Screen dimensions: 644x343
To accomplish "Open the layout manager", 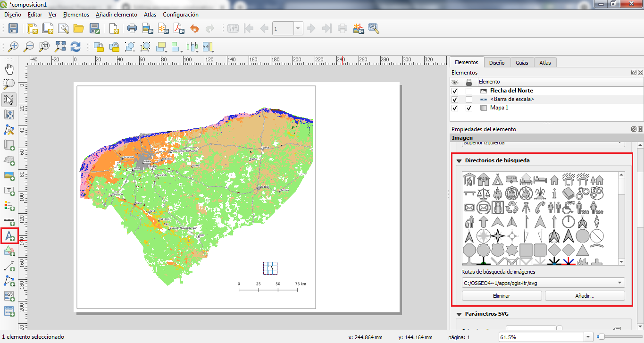I will pyautogui.click(x=63, y=28).
